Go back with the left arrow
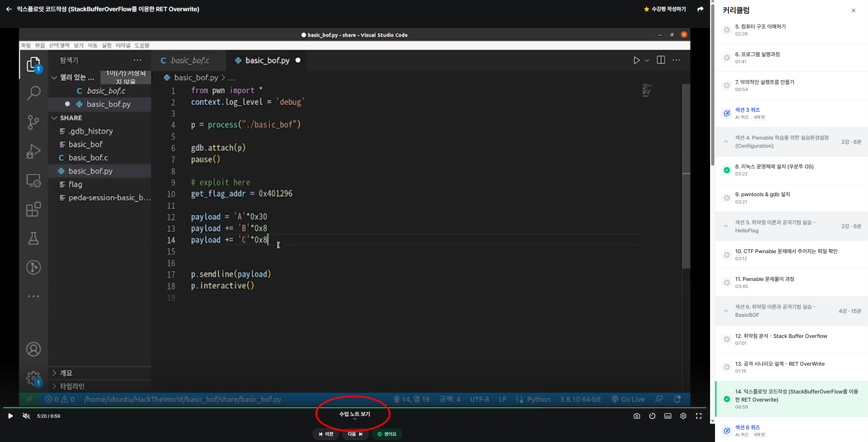This screenshot has height=442, width=868. tap(9, 9)
